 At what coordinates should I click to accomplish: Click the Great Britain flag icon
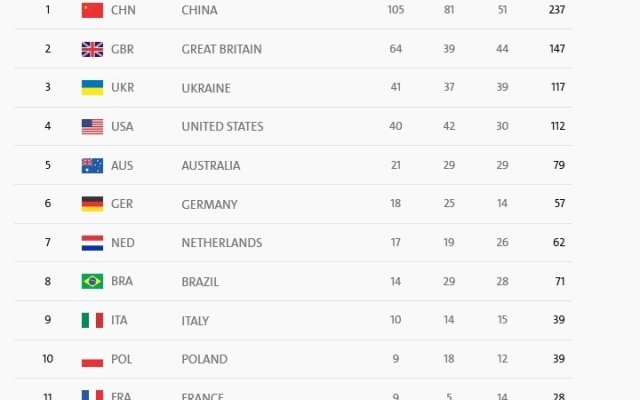pyautogui.click(x=92, y=49)
